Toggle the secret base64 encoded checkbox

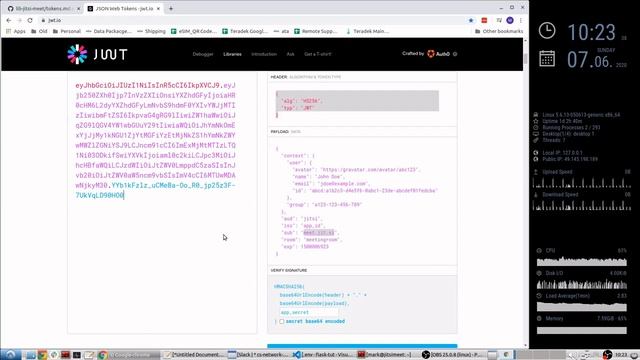[x=282, y=322]
